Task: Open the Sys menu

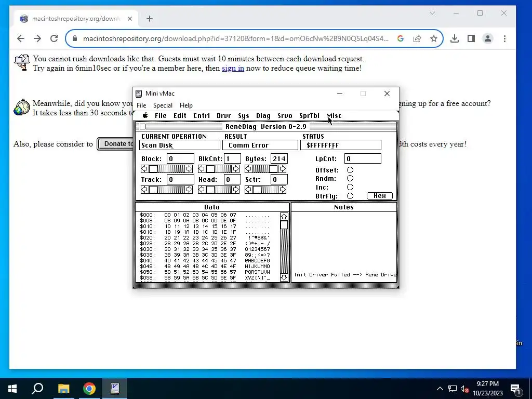Action: pos(244,116)
